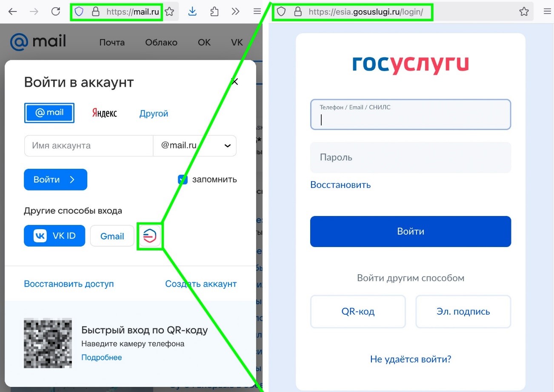Click the back arrow in browser toolbar
Screen dimensions: 554x392
pos(13,11)
